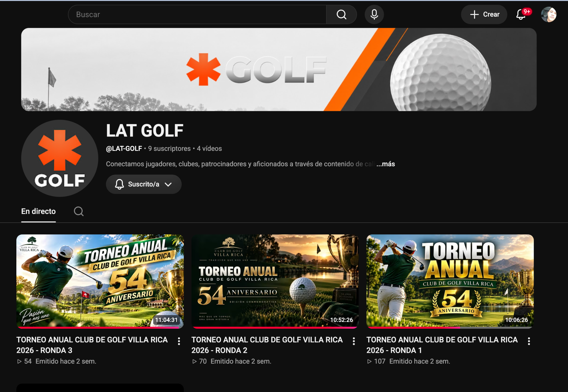Click the 9 suscriptores text
This screenshot has height=392, width=568.
click(169, 149)
